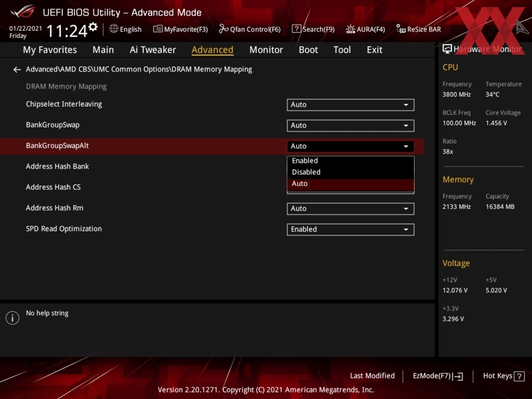This screenshot has width=532, height=399.
Task: Open the MyFavorite(F3) list icon
Action: (158, 29)
